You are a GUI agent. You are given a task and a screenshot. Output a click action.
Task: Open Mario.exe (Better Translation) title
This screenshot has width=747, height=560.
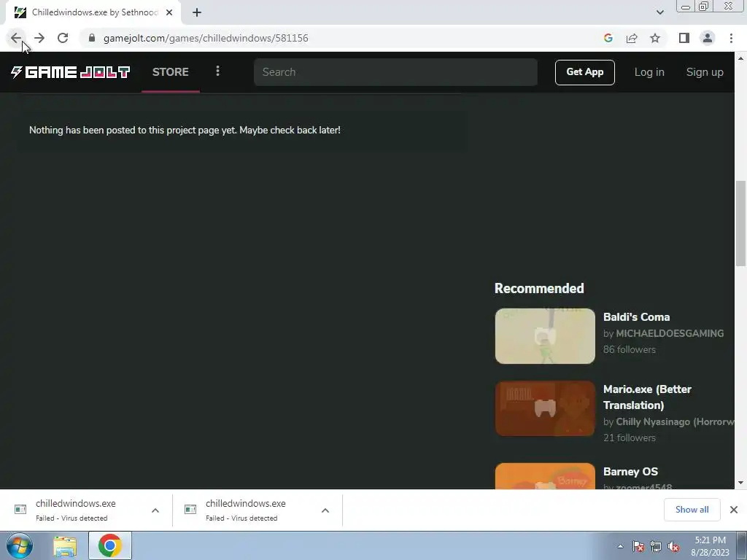(x=647, y=397)
